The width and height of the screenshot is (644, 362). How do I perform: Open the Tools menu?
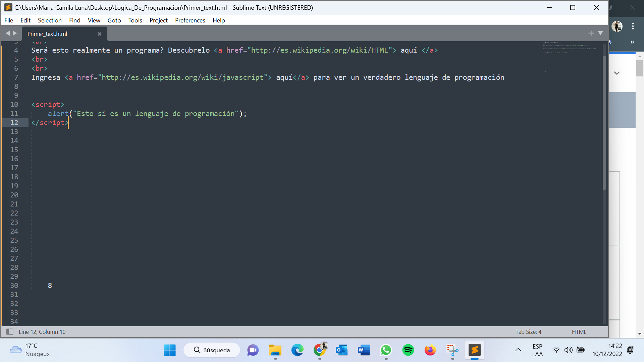(x=135, y=20)
